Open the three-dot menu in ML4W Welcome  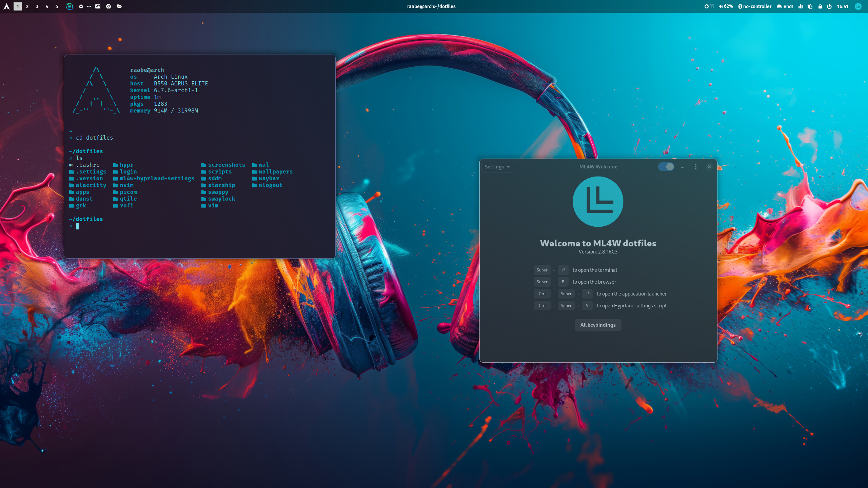696,167
